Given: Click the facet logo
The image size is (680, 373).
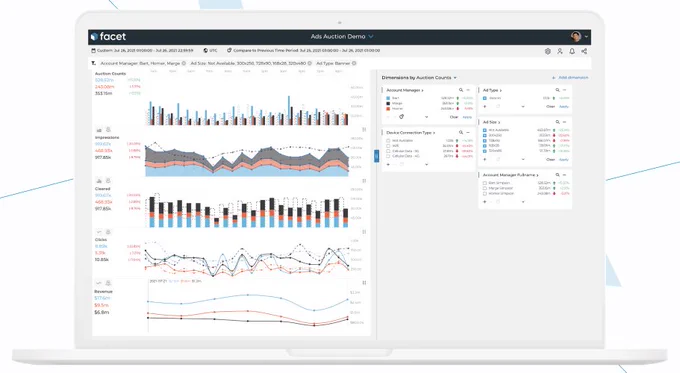Looking at the screenshot, I should click(x=108, y=37).
